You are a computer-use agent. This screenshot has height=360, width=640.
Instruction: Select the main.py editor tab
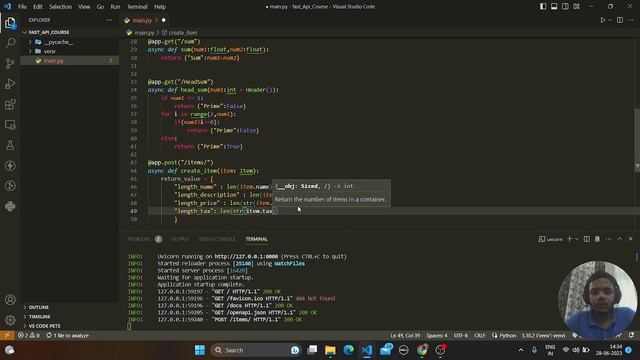145,20
